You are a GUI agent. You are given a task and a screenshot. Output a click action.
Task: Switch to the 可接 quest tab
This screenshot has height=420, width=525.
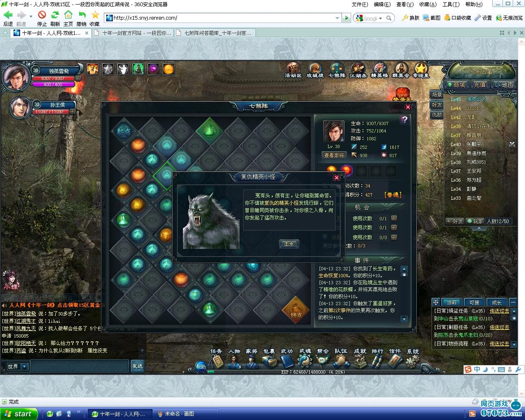pyautogui.click(x=474, y=302)
